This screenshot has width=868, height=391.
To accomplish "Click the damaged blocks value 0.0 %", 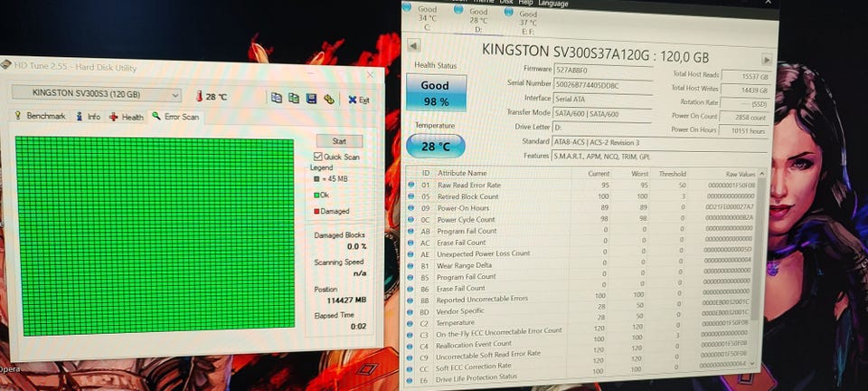I will (x=357, y=246).
